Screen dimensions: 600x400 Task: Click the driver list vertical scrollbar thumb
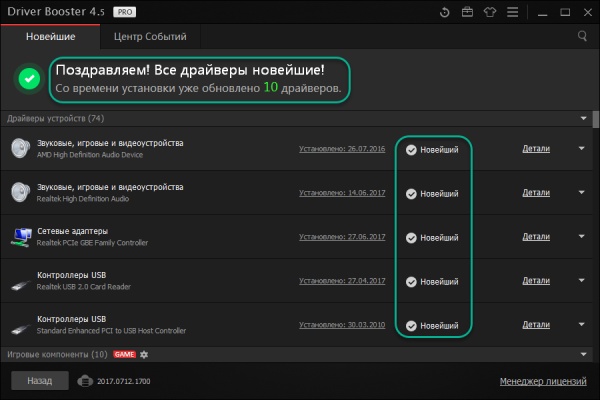(x=596, y=119)
